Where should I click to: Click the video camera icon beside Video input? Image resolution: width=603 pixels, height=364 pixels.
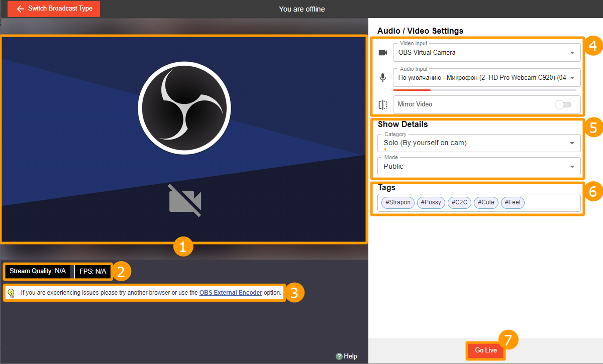pos(383,53)
